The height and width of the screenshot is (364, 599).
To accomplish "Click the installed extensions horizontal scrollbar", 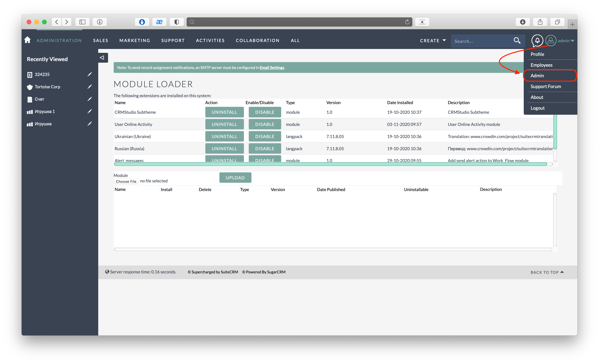I will coord(331,164).
